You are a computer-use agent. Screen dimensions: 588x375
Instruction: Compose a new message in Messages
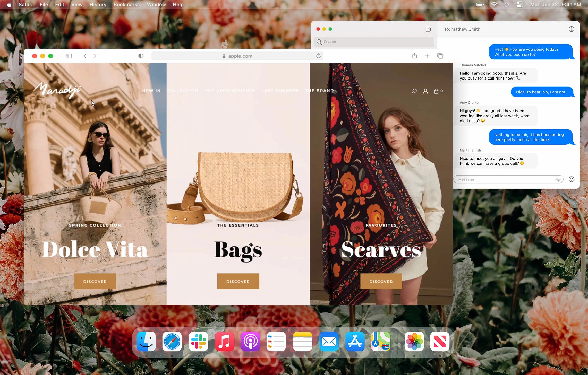point(428,29)
